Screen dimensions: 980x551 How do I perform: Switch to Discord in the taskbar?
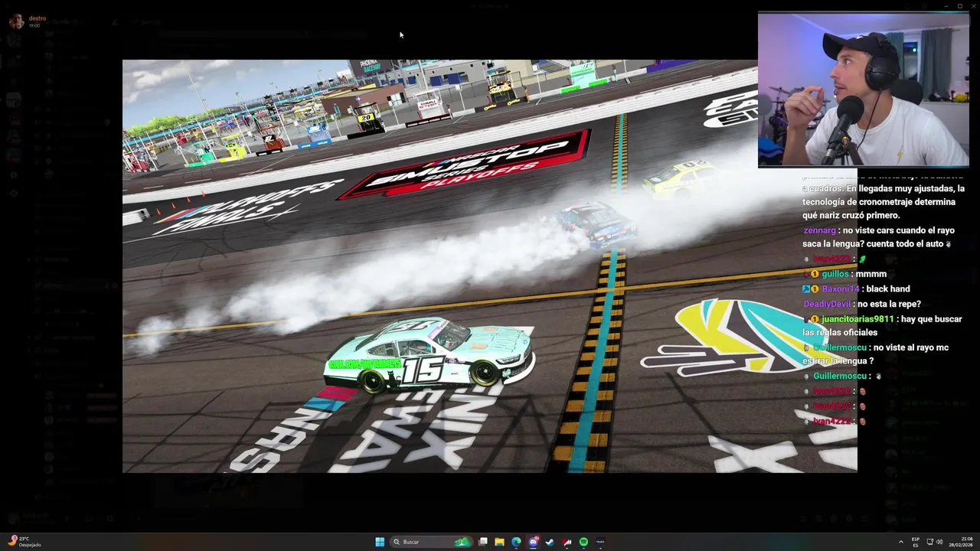click(x=534, y=542)
